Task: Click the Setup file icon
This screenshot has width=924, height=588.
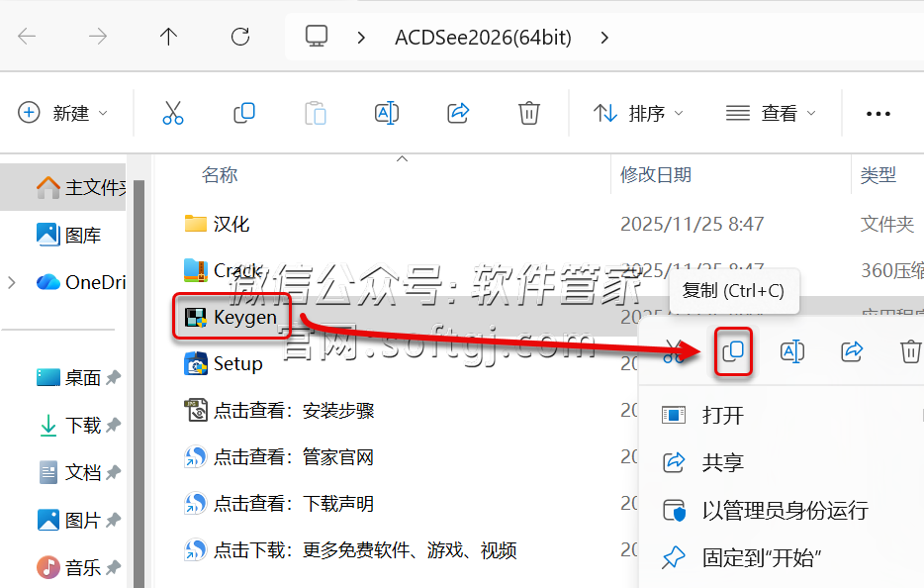Action: 195,363
